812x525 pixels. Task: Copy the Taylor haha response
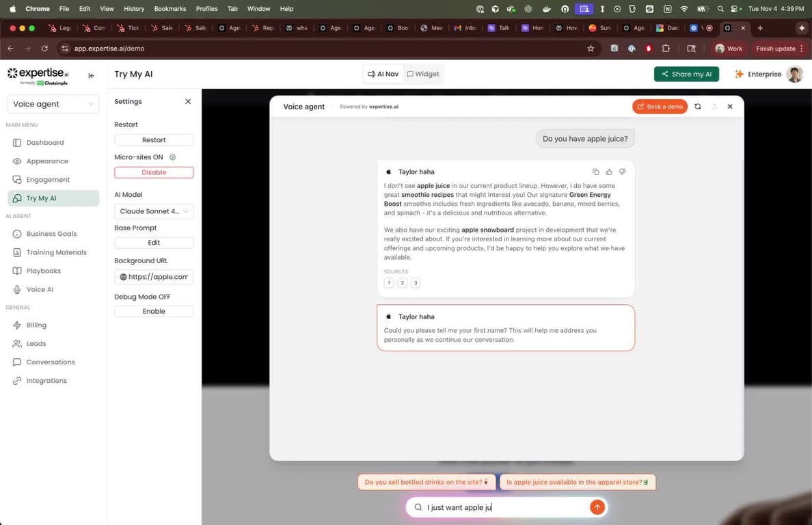tap(595, 172)
